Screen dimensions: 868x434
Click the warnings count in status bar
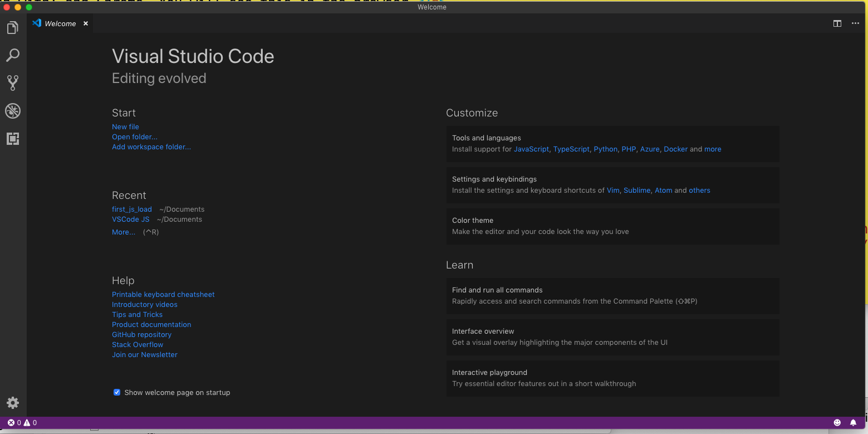point(30,423)
